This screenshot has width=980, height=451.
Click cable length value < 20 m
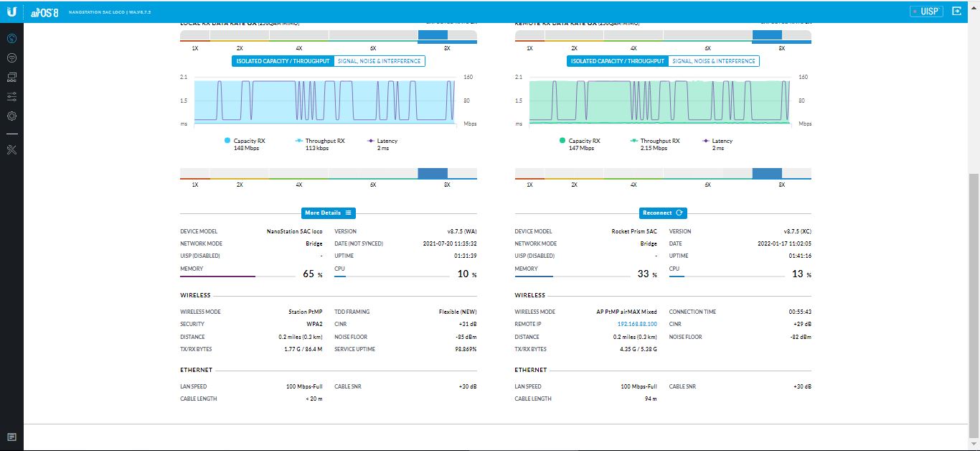point(314,399)
